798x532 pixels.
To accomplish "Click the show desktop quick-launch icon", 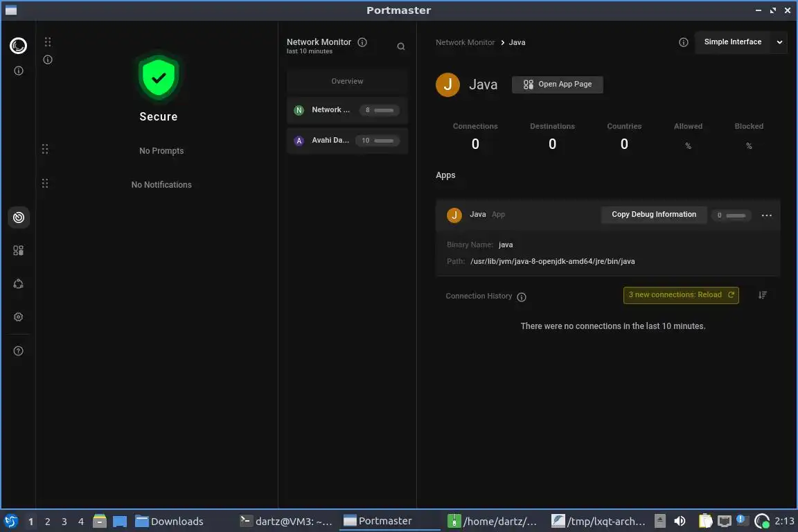I will coord(120,522).
